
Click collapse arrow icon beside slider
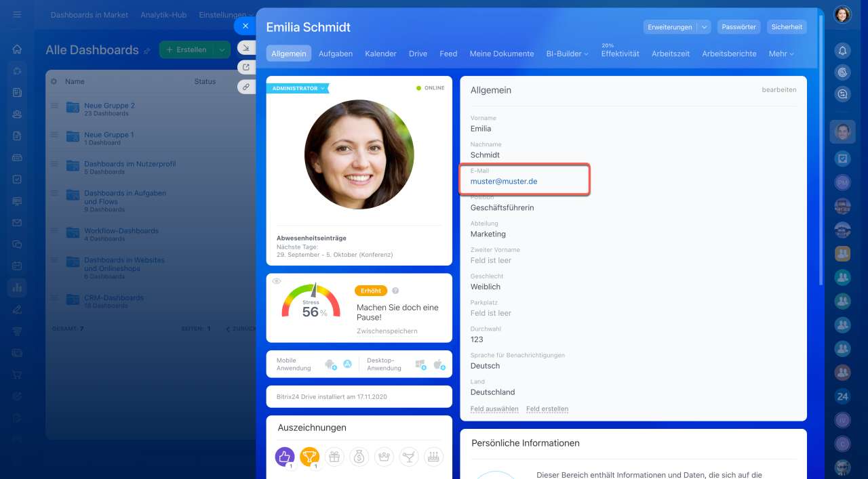pos(245,48)
